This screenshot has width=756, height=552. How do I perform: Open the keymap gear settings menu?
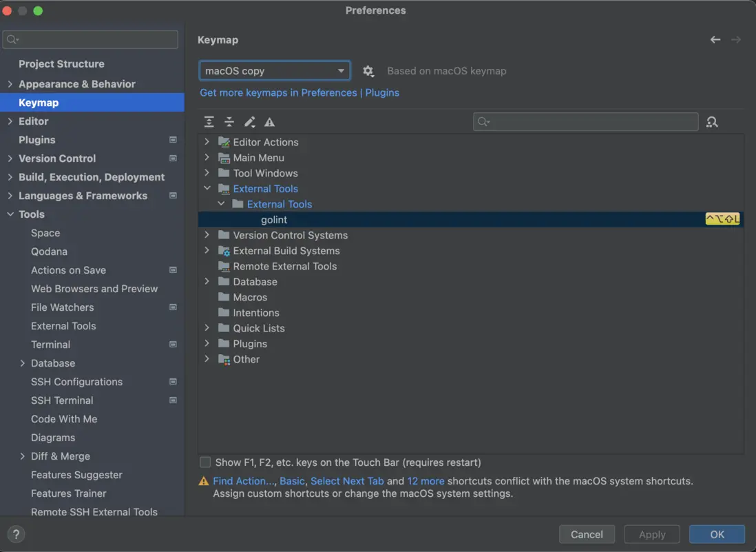(368, 71)
